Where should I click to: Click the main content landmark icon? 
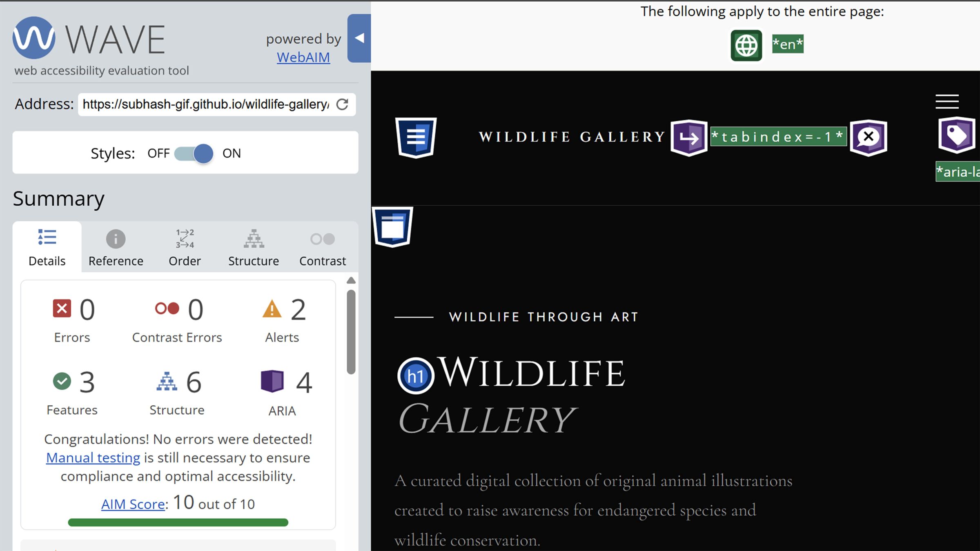point(392,227)
